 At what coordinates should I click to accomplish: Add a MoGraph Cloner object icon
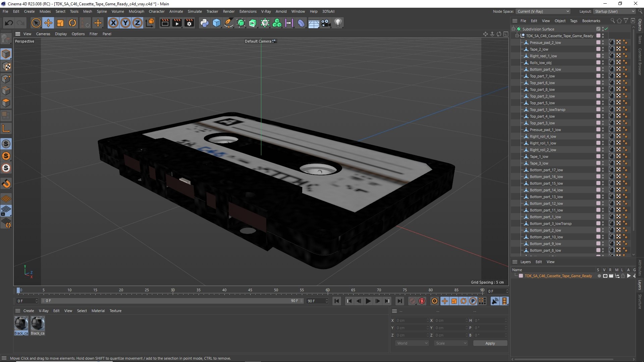coord(277,23)
